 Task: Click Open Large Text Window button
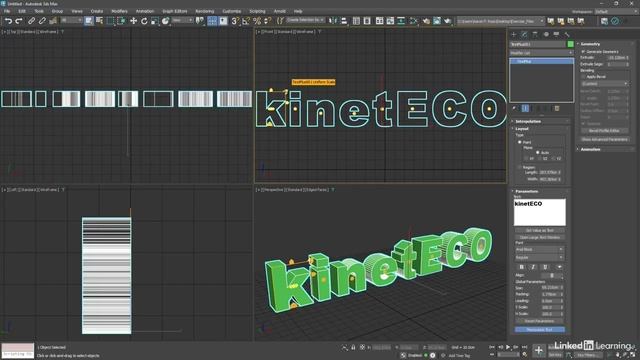[540, 238]
